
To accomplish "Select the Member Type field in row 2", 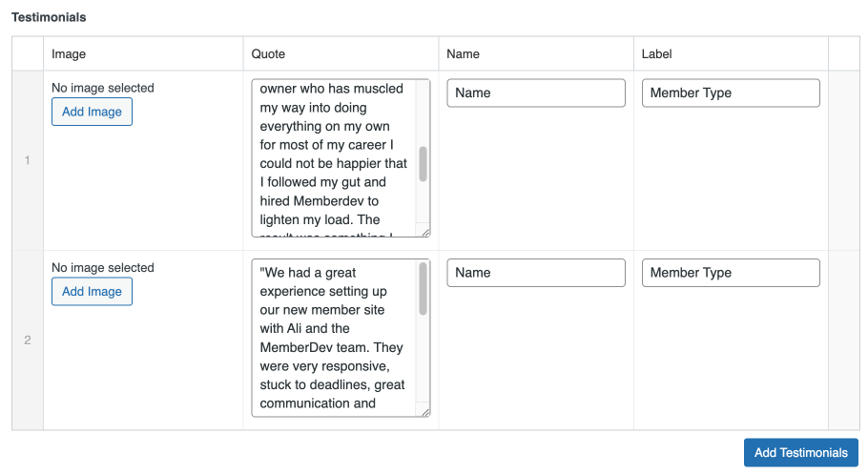I will click(731, 273).
